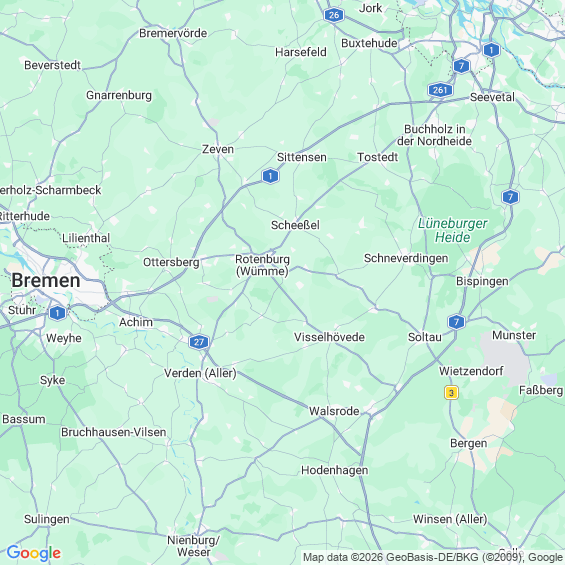Click the A1 shield near Stuhr
This screenshot has height=565, width=565.
pos(57,313)
